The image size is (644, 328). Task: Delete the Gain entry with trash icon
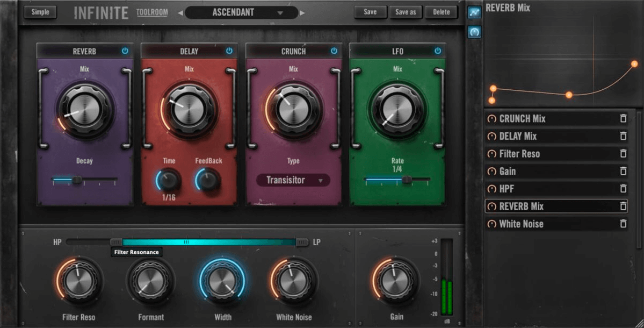coord(623,172)
